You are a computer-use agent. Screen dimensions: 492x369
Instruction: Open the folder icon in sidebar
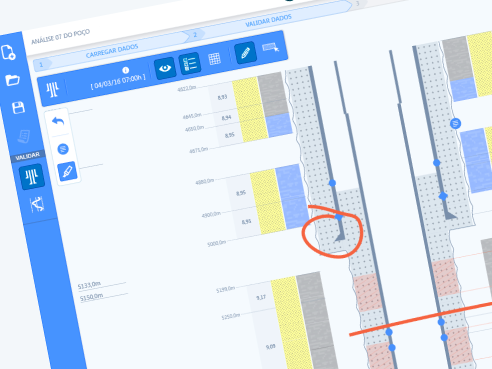tap(12, 80)
